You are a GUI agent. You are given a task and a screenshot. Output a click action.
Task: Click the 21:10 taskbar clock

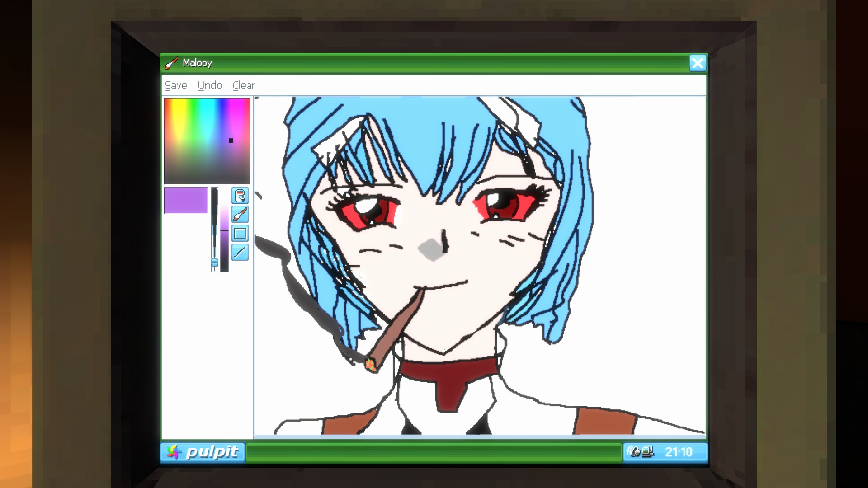coord(678,452)
